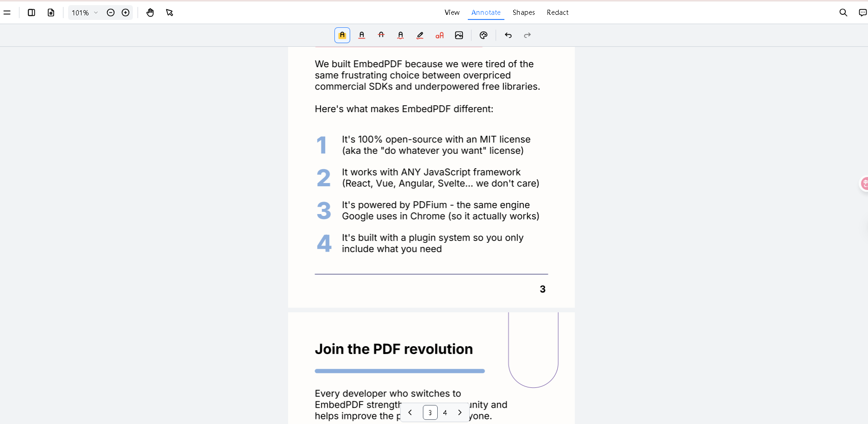This screenshot has height=424, width=868.
Task: Activate the hand pan tool
Action: click(x=151, y=13)
